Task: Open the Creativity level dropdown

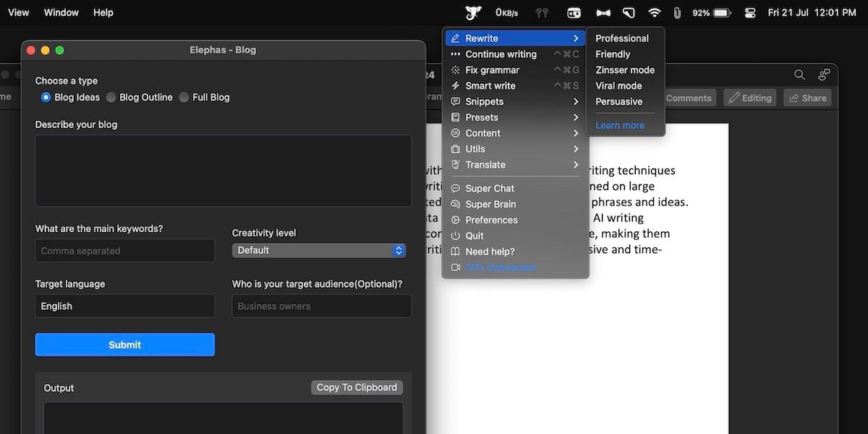Action: point(318,250)
